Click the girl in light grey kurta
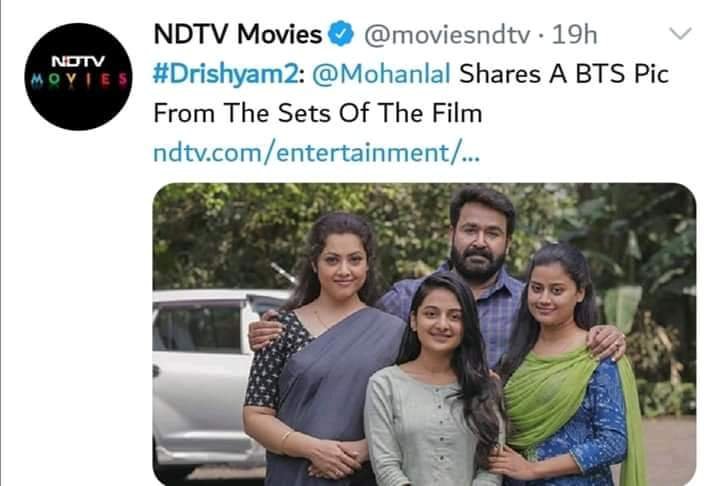 click(434, 381)
